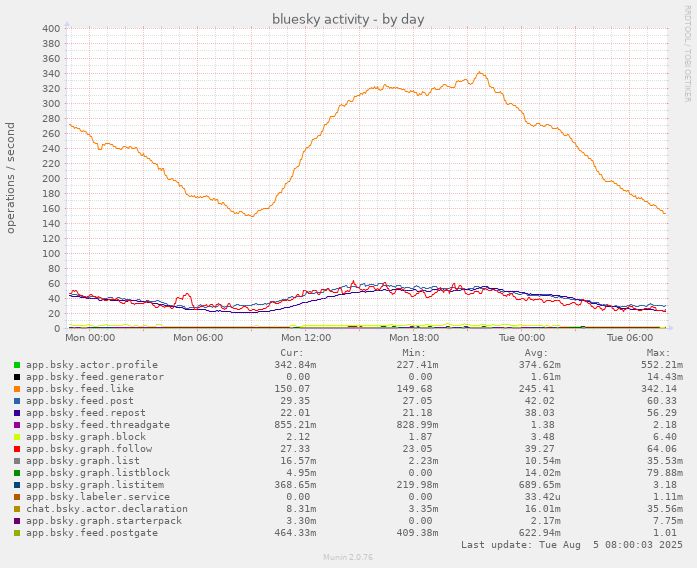Image resolution: width=697 pixels, height=568 pixels.
Task: Click the 'Tue 00:00' time axis label
Action: (x=522, y=338)
